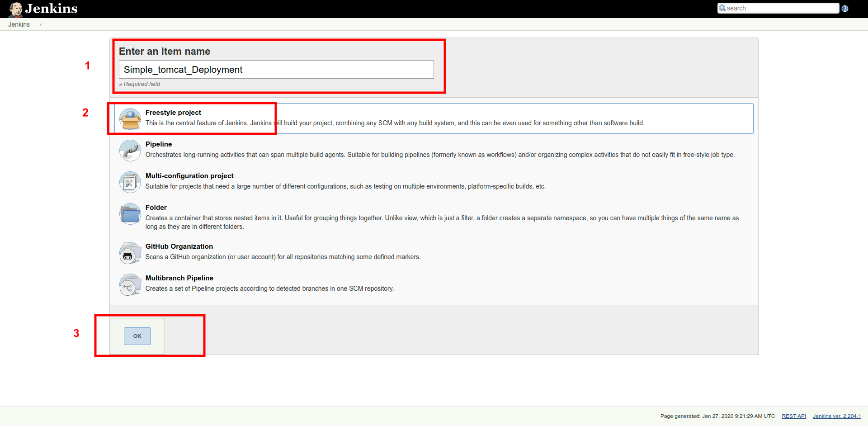Select the Freestyle project icon
Viewport: 868px width, 426px height.
point(130,119)
